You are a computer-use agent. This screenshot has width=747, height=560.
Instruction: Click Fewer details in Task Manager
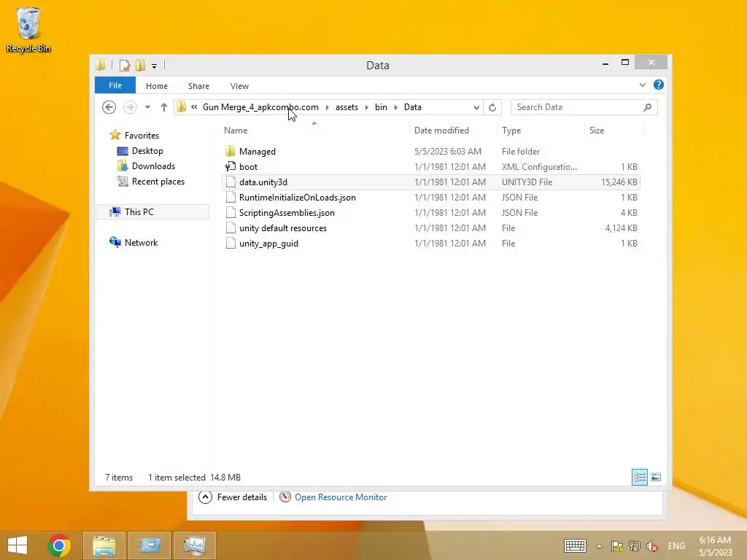[x=233, y=497]
